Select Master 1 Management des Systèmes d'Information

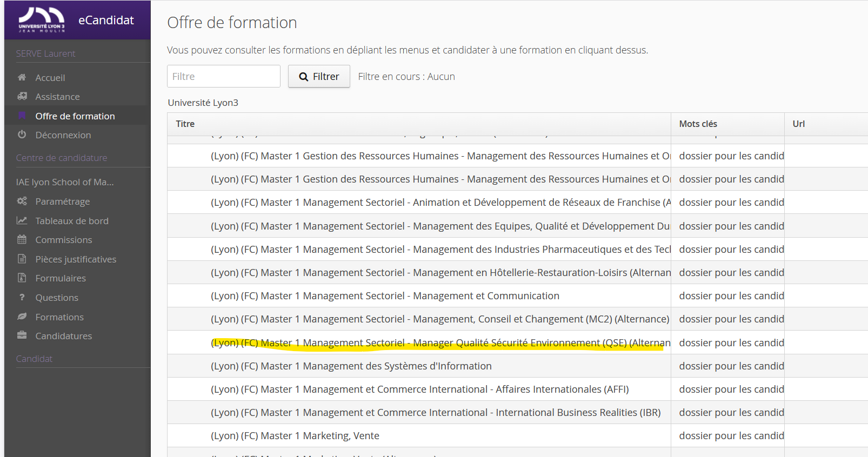pyautogui.click(x=351, y=366)
